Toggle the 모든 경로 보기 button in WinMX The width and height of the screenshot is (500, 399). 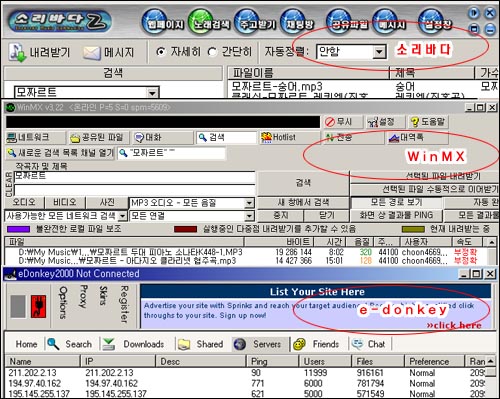click(396, 202)
